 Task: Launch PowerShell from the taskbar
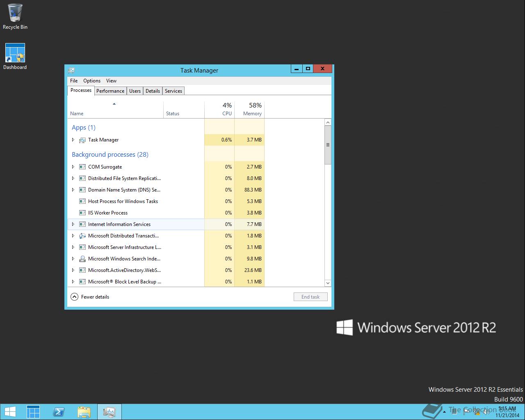pyautogui.click(x=59, y=412)
